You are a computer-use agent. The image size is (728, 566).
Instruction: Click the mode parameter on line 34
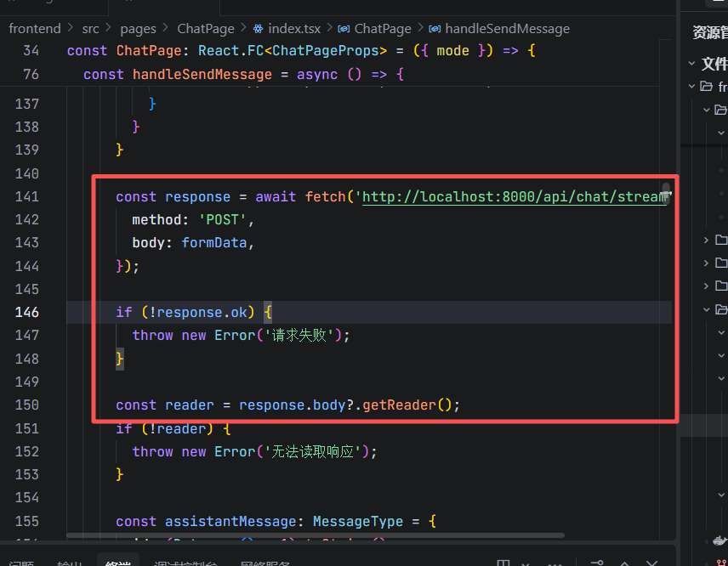point(452,51)
